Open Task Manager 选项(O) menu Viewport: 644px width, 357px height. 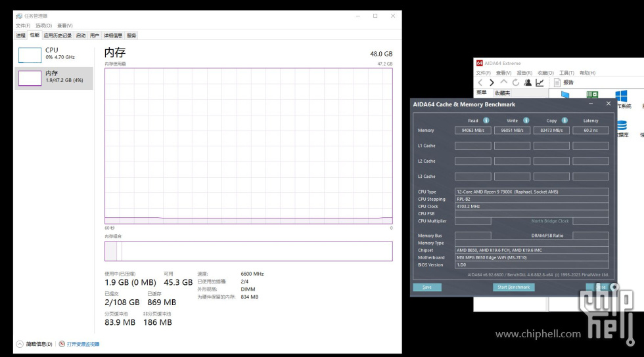[x=44, y=26]
